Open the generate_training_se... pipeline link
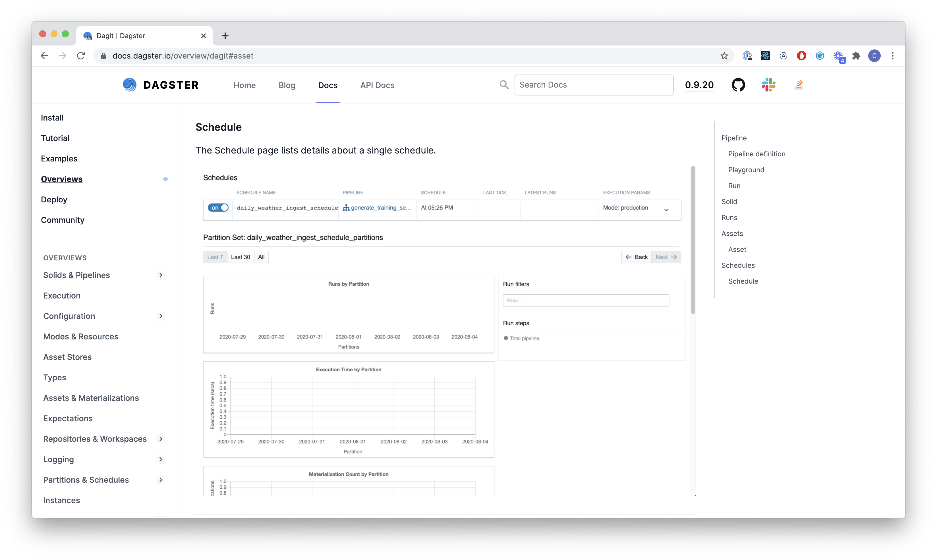Viewport: 937px width, 560px height. pyautogui.click(x=381, y=208)
